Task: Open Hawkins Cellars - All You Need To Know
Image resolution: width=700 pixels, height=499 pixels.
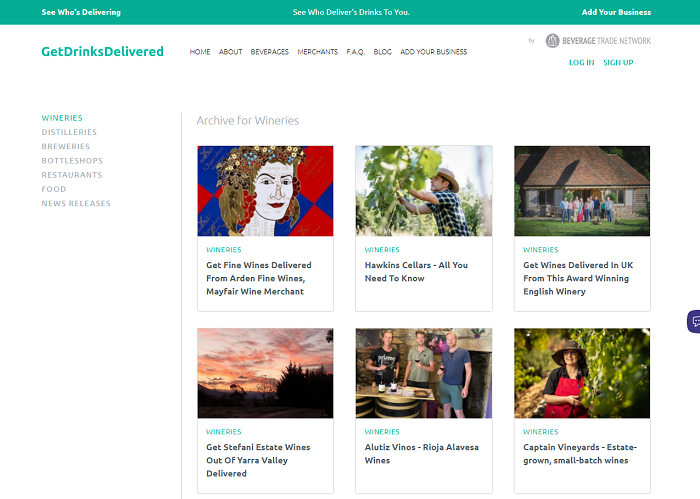Action: pos(416,271)
